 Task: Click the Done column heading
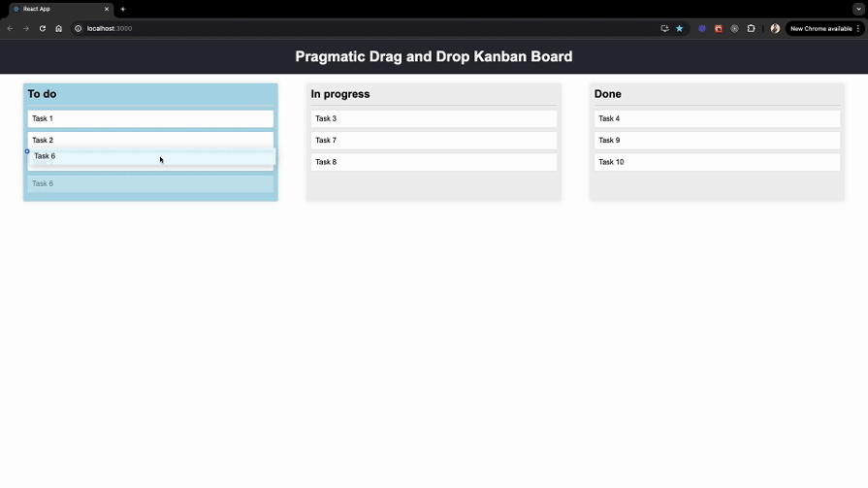point(607,94)
